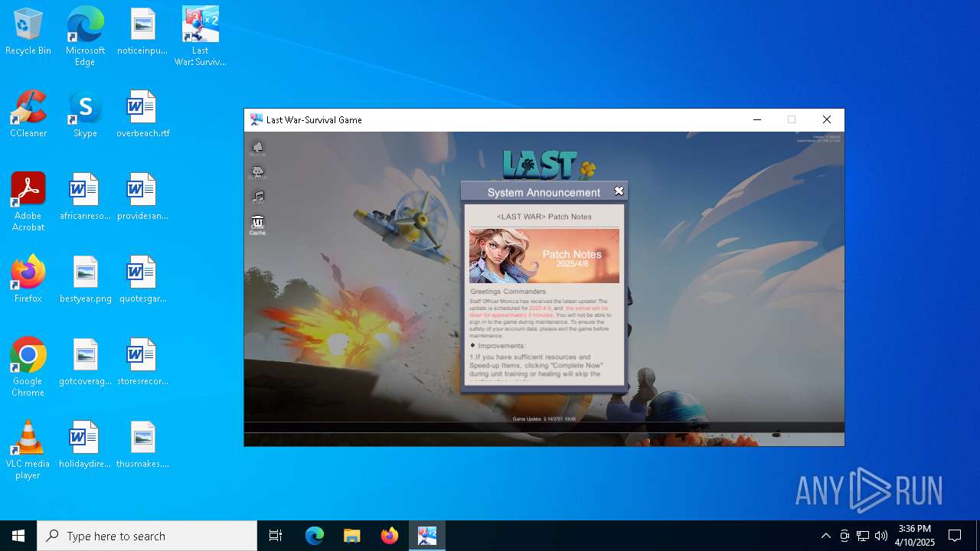This screenshot has width=980, height=551.
Task: Open Task View from taskbar
Action: point(276,536)
